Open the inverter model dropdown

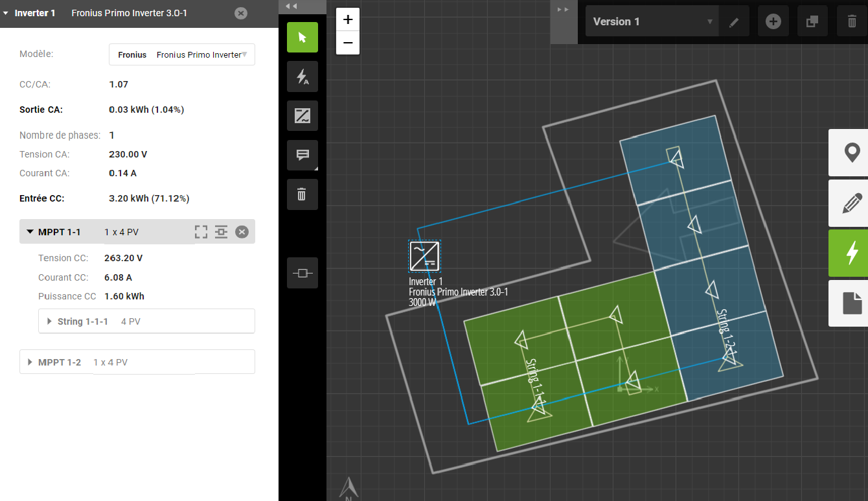point(182,55)
